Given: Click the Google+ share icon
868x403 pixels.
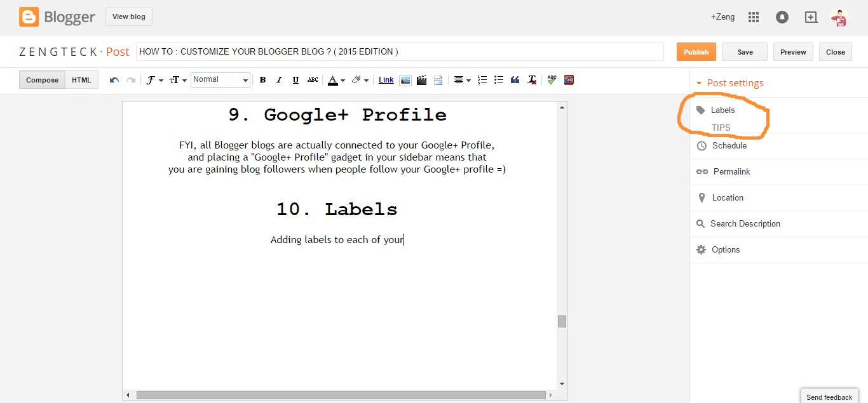Looking at the screenshot, I should pyautogui.click(x=811, y=17).
